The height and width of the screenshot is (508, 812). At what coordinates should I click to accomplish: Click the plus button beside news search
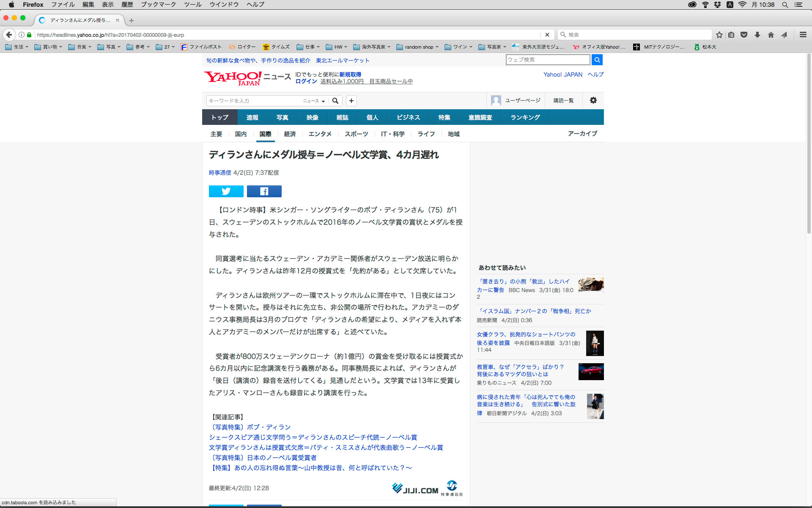pos(351,101)
